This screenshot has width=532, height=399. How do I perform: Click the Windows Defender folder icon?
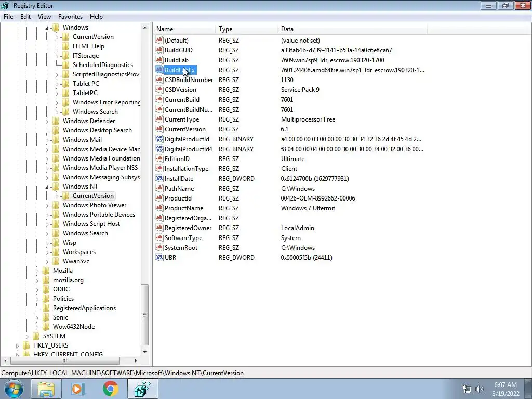(x=56, y=121)
